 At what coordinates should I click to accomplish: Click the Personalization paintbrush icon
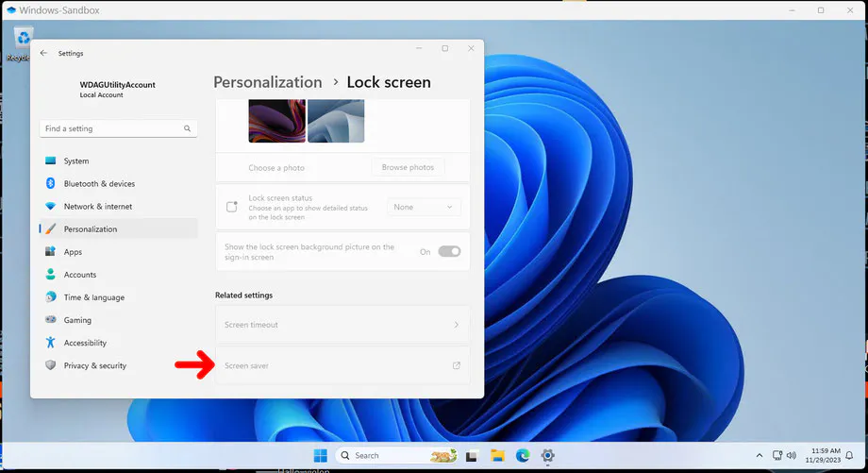pos(50,228)
